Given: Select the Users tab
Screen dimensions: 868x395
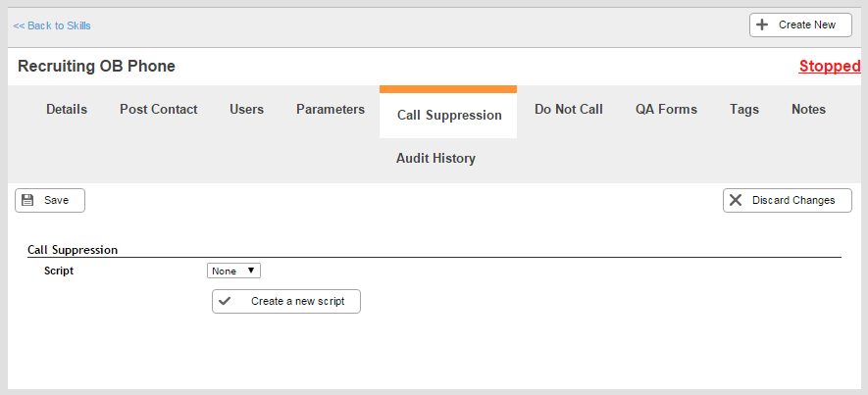Looking at the screenshot, I should [x=246, y=110].
